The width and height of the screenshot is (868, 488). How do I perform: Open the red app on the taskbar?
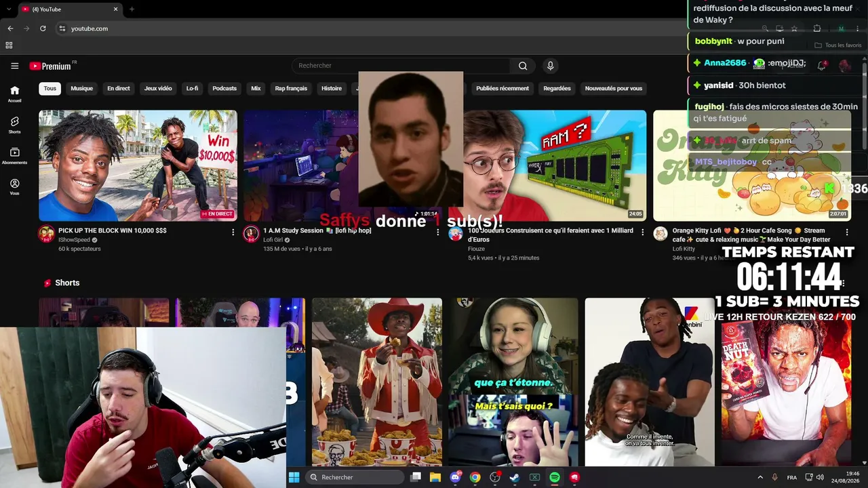coord(574,477)
